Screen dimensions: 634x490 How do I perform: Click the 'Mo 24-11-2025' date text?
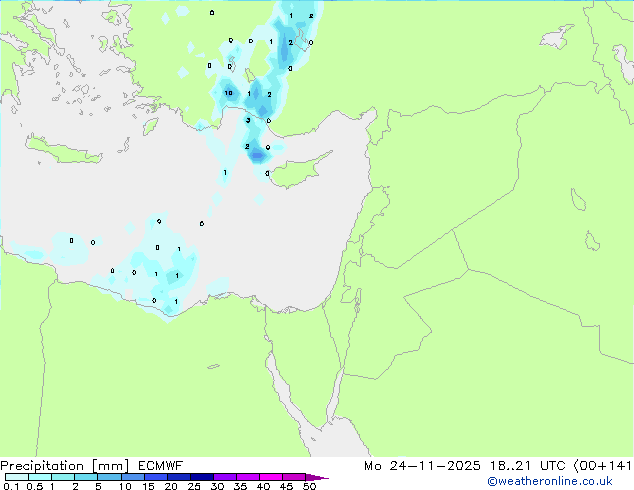(x=423, y=466)
